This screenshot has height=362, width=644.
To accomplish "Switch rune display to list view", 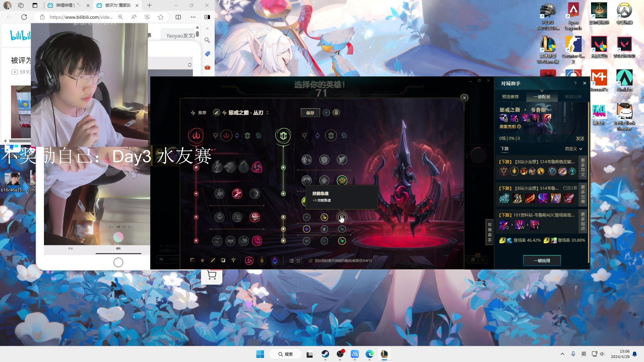I will (291, 261).
